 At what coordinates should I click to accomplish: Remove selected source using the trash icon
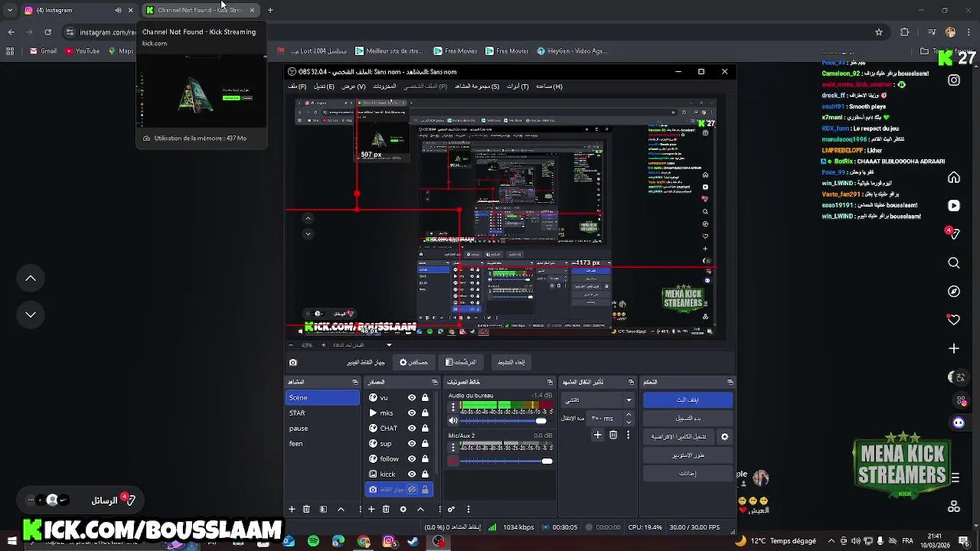click(386, 509)
